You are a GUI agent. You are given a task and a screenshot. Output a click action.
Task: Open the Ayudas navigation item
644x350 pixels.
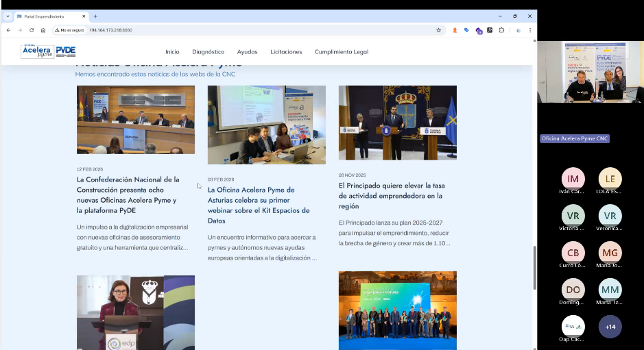[x=247, y=52]
